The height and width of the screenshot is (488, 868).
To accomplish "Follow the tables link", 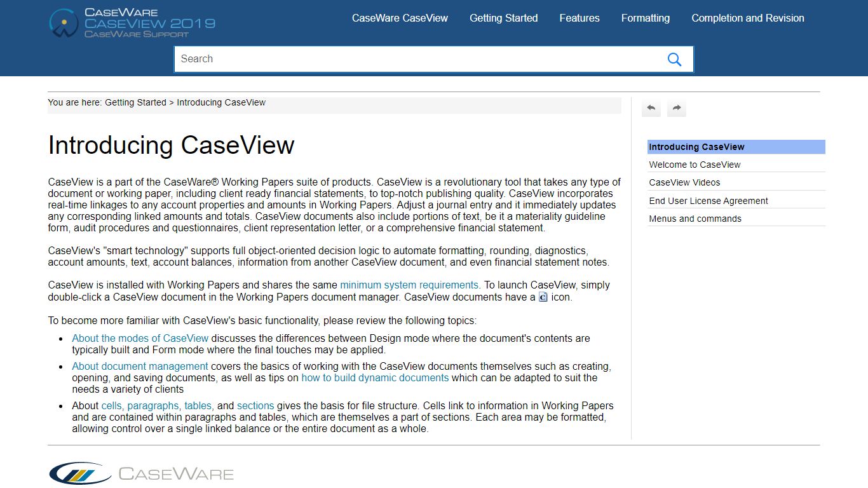I will (198, 405).
